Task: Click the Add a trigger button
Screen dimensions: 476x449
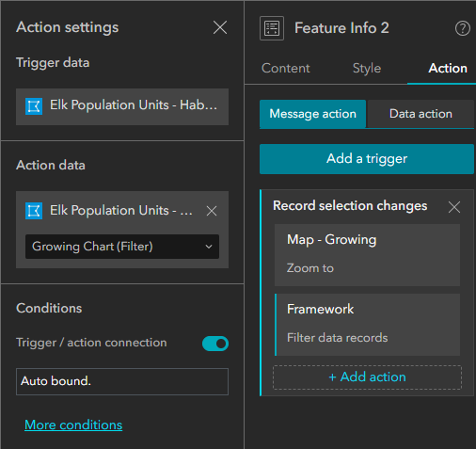Action: click(x=367, y=159)
